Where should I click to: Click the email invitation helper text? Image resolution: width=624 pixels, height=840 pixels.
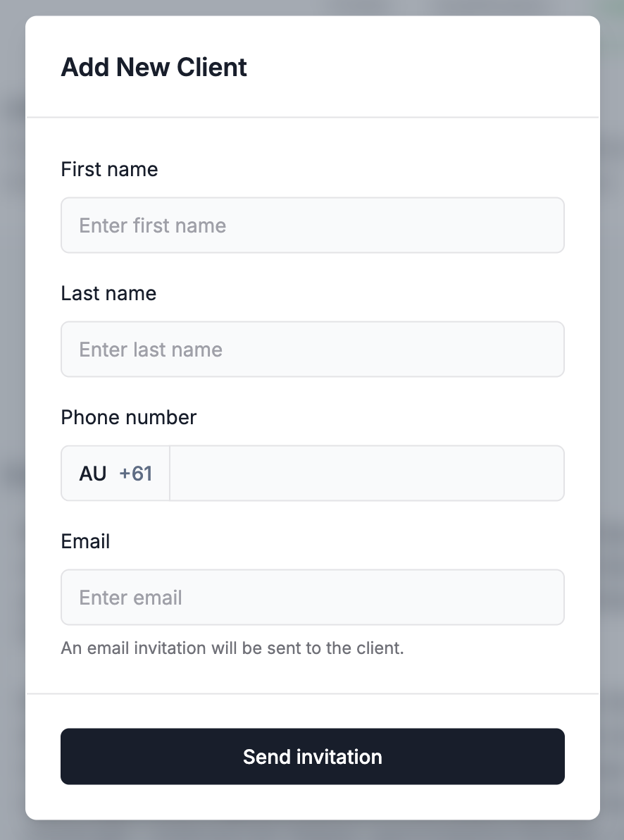point(232,648)
